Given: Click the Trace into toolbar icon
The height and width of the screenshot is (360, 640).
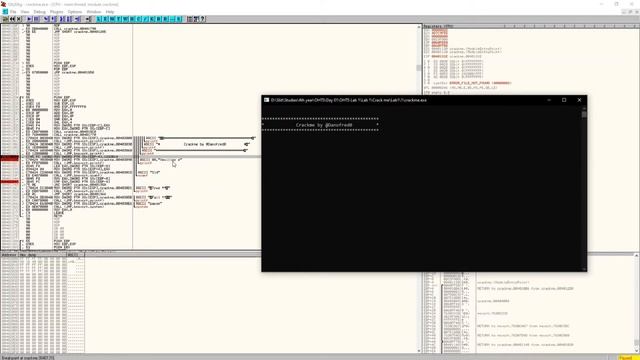Looking at the screenshot, I should point(61,19).
